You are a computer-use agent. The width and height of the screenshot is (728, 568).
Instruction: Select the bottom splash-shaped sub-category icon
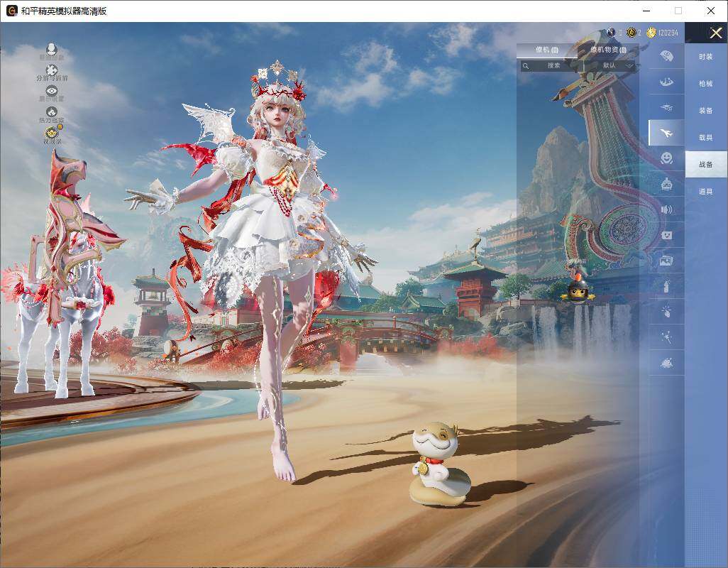667,363
